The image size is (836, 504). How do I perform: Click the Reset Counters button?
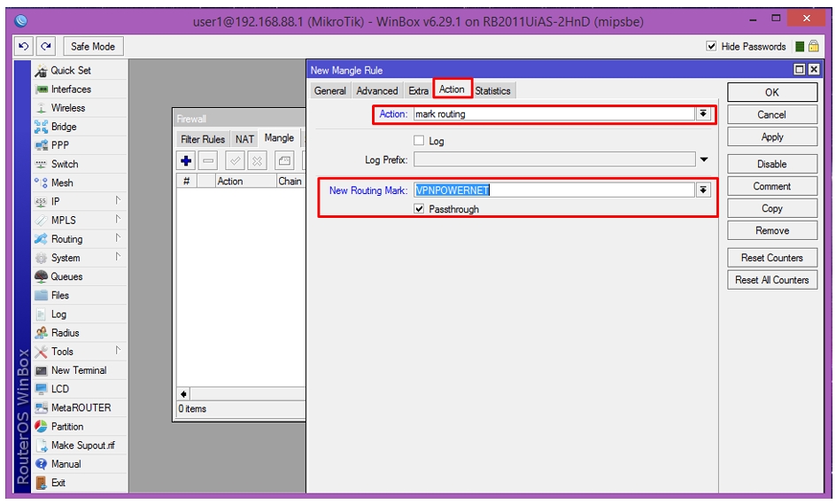pyautogui.click(x=772, y=258)
